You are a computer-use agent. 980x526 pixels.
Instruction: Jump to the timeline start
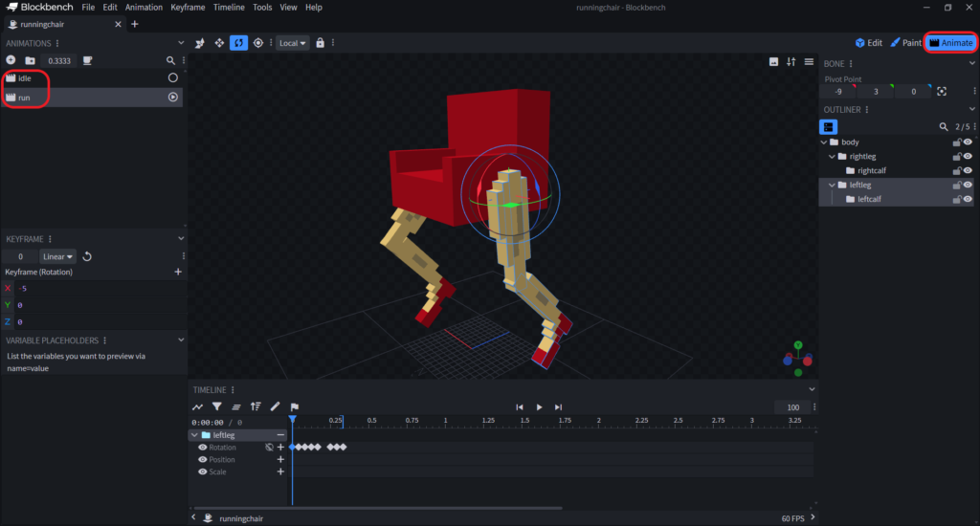point(520,406)
